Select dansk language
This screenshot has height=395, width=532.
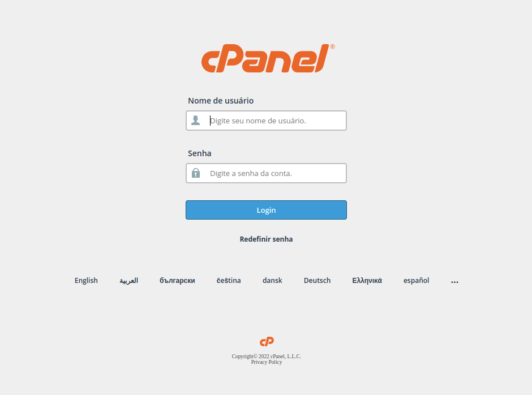click(x=272, y=281)
